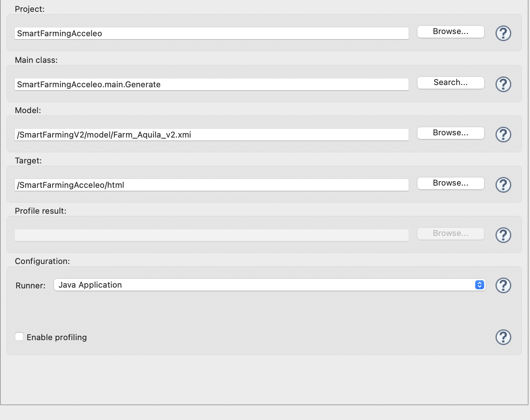Screen dimensions: 530x420
Task: Open help for the Model field
Action: [x=503, y=135]
